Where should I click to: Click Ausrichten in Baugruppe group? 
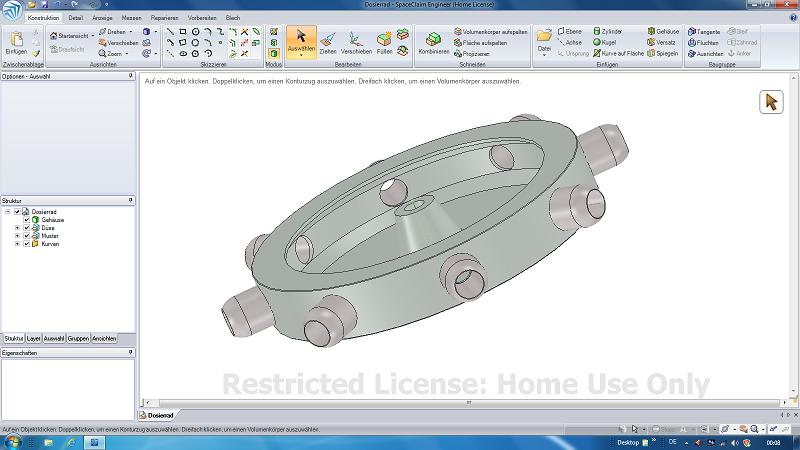[x=706, y=54]
